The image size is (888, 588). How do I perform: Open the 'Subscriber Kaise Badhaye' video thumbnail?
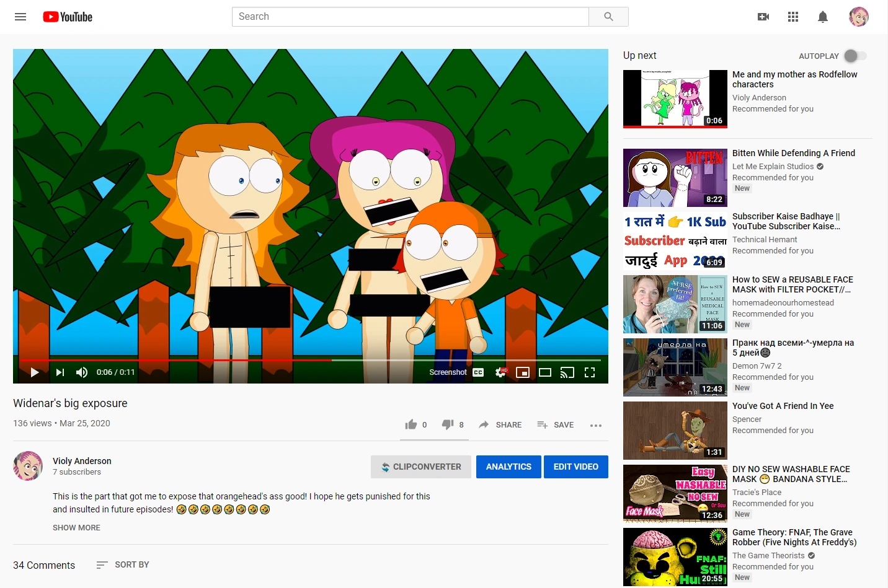675,241
